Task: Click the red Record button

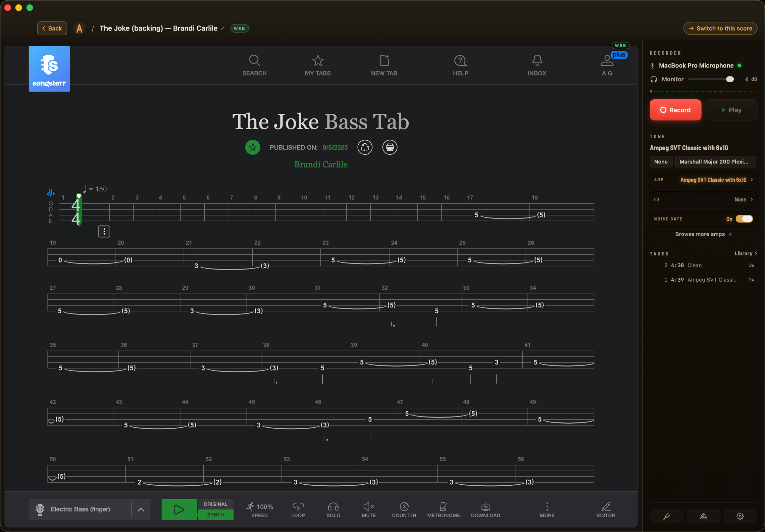Action: pyautogui.click(x=675, y=110)
